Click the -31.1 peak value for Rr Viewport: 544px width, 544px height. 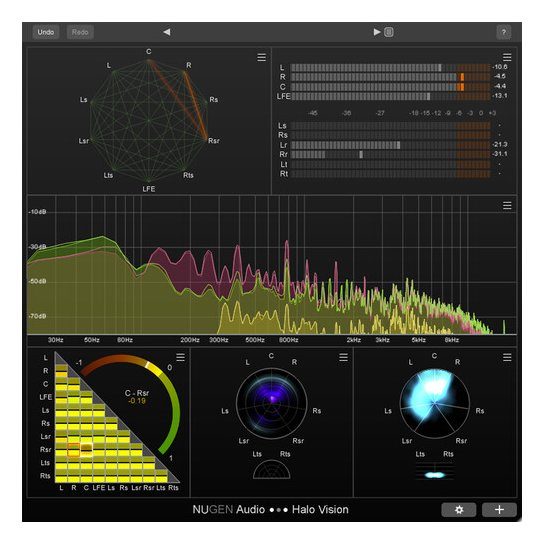500,154
